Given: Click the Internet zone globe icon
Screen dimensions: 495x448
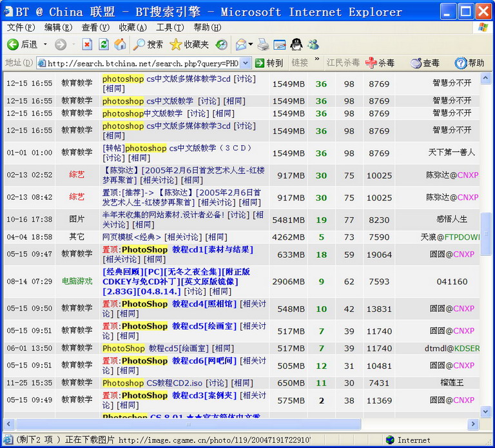Looking at the screenshot, I should pyautogui.click(x=390, y=440).
